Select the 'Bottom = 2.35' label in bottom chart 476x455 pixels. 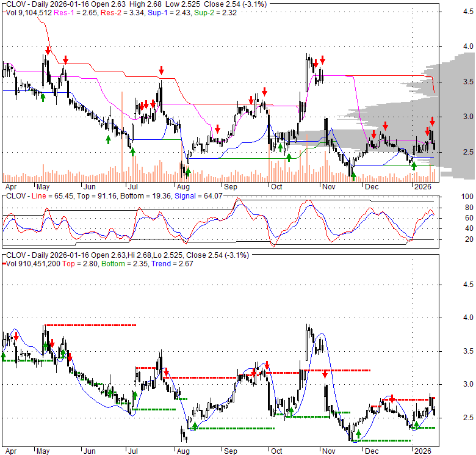124,264
